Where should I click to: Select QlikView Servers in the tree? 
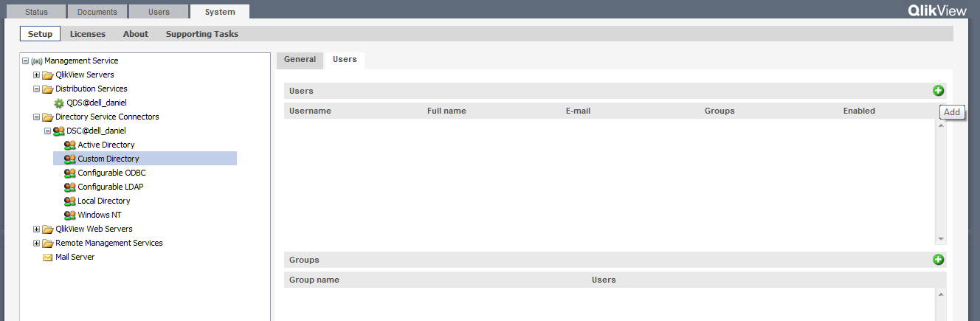point(85,75)
